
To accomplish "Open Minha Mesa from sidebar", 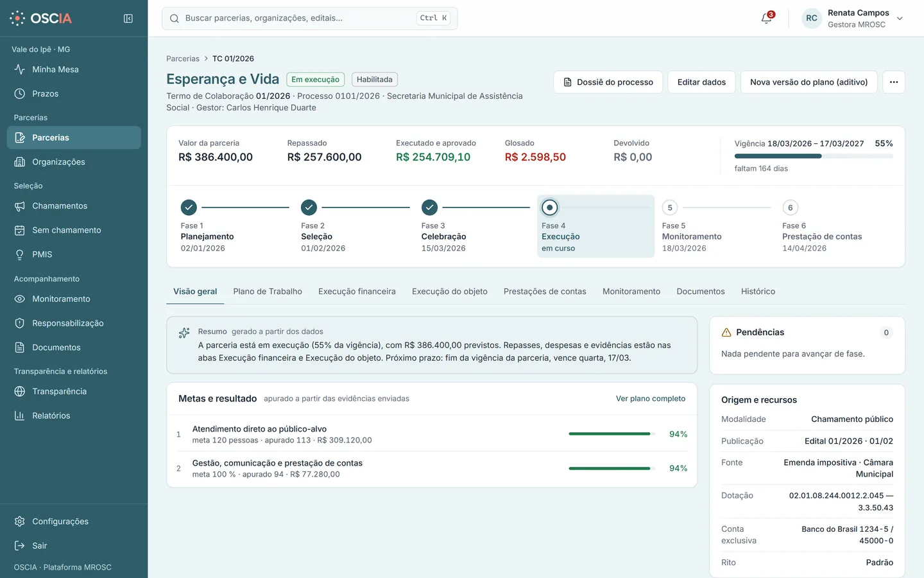I will [x=74, y=69].
